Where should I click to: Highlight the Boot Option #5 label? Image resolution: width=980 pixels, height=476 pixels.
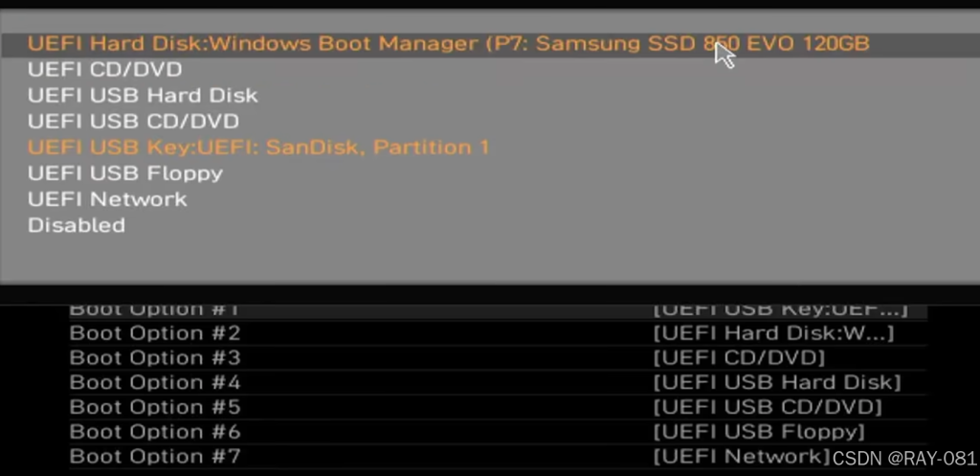pos(155,407)
